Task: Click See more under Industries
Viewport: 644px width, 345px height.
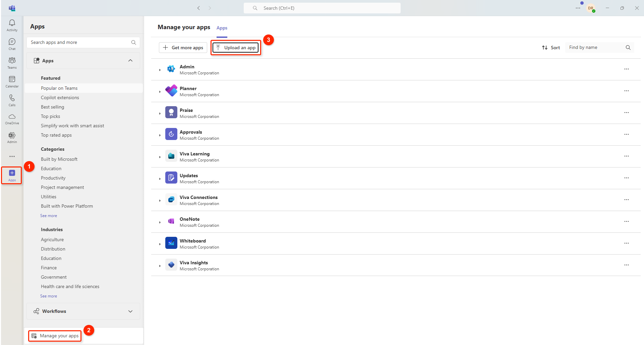Action: click(x=49, y=296)
